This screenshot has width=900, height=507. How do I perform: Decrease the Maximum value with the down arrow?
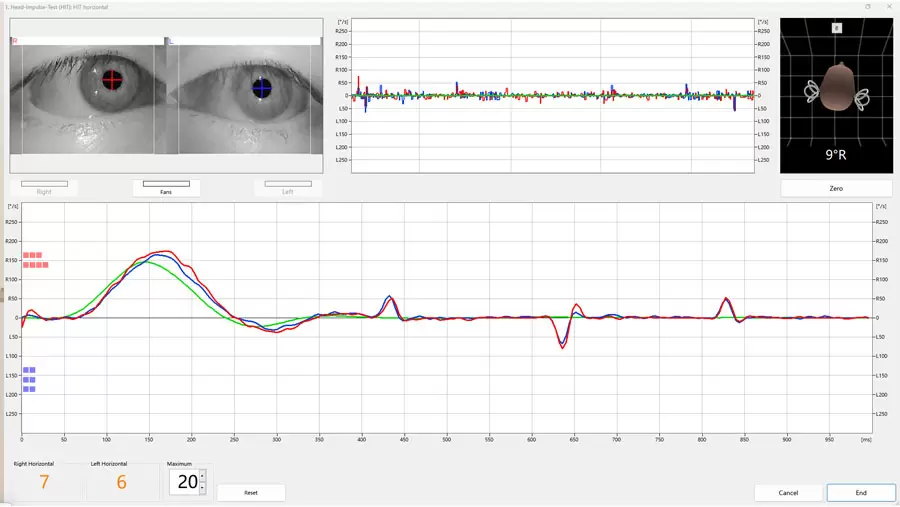click(203, 488)
